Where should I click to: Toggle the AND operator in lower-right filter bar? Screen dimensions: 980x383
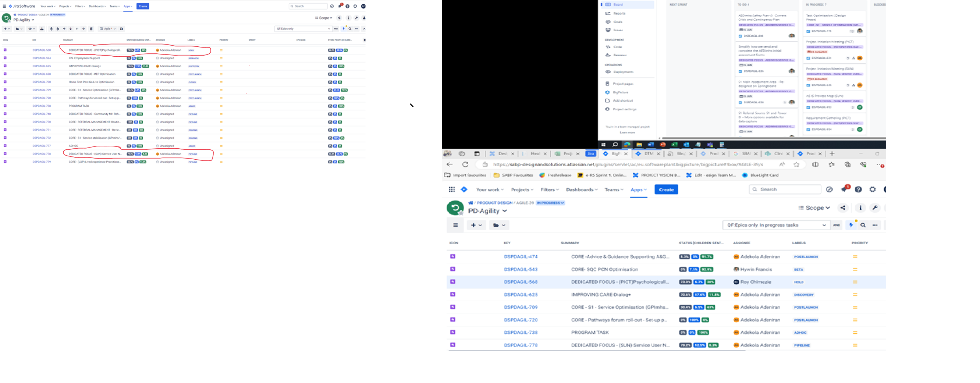click(837, 225)
